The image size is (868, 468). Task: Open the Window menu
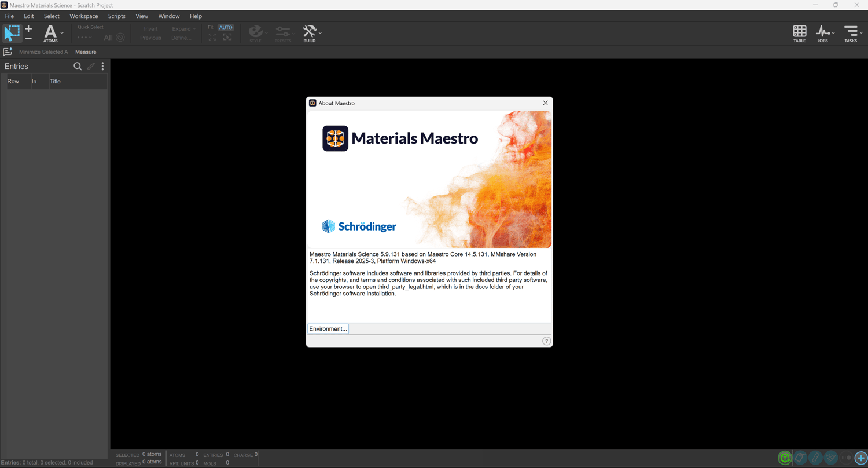click(169, 16)
